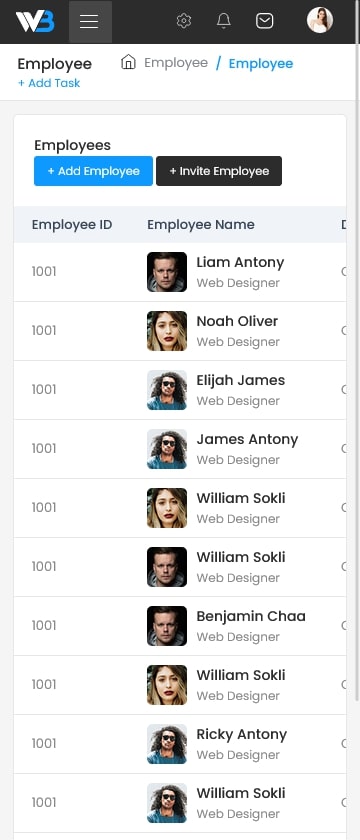
Task: View notifications using the bell icon
Action: coord(223,21)
